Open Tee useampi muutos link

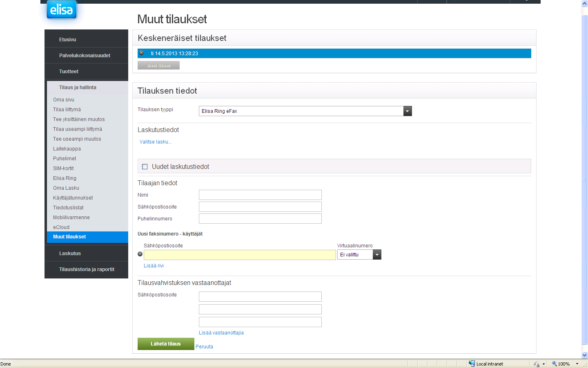(x=77, y=139)
